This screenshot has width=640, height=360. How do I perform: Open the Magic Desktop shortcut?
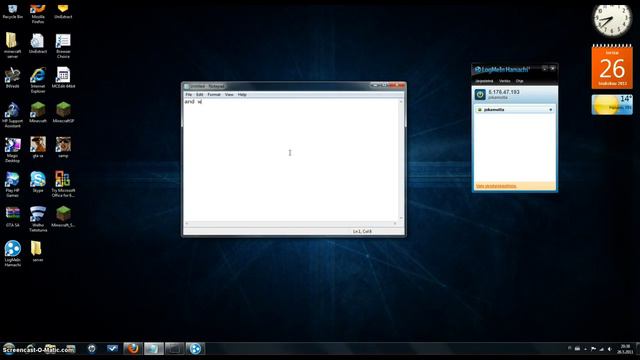point(13,150)
